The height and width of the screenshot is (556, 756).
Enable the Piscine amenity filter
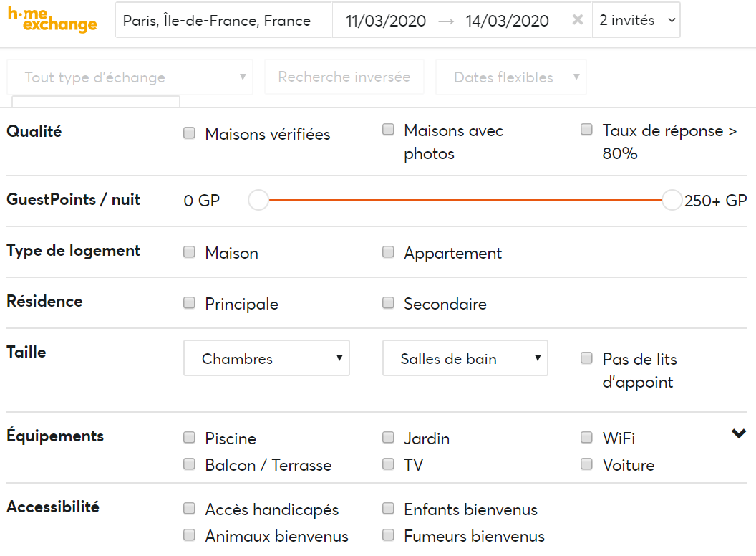point(189,437)
